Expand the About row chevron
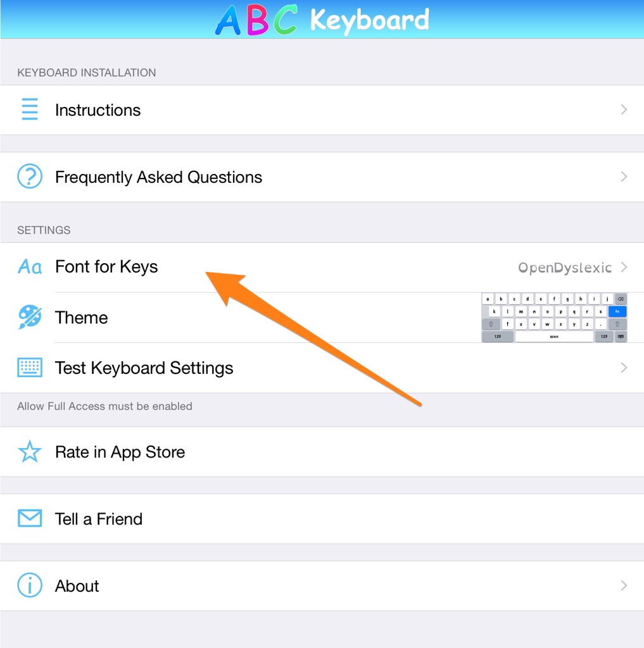644x648 pixels. (x=624, y=586)
